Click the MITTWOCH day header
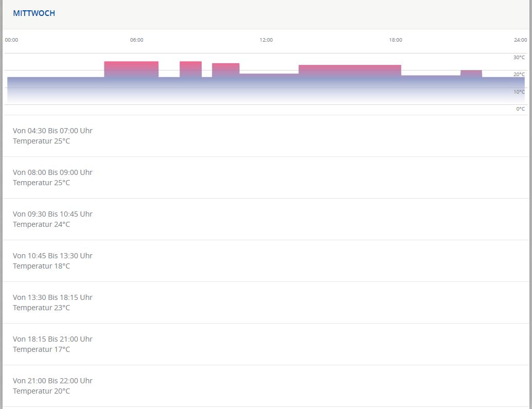Viewport: 532px width, 409px height. pyautogui.click(x=34, y=13)
